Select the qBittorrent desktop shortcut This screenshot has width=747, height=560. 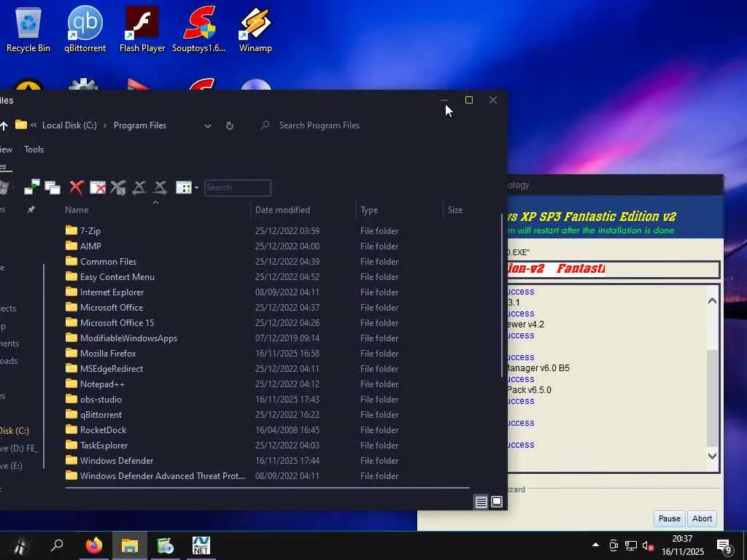click(85, 29)
